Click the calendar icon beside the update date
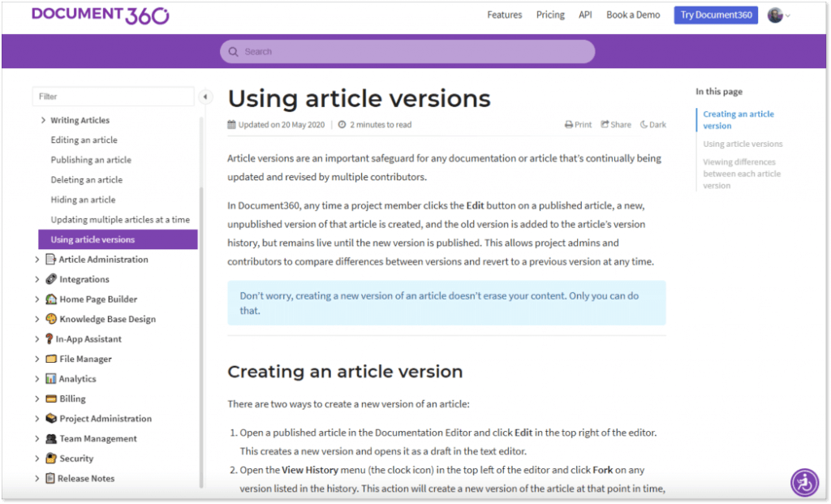 tap(233, 124)
